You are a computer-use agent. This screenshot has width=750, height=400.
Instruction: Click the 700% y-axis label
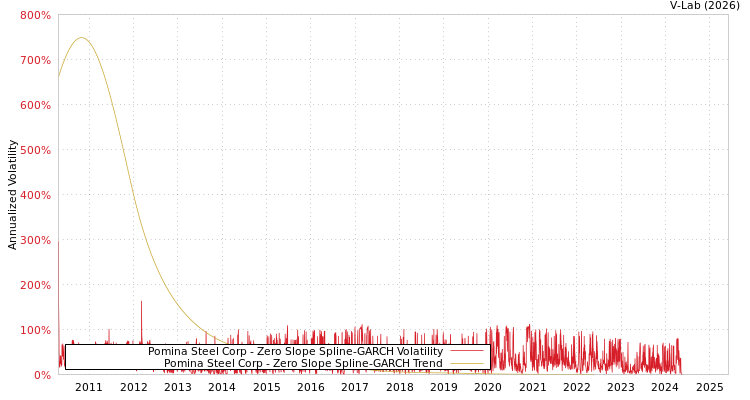(35, 60)
